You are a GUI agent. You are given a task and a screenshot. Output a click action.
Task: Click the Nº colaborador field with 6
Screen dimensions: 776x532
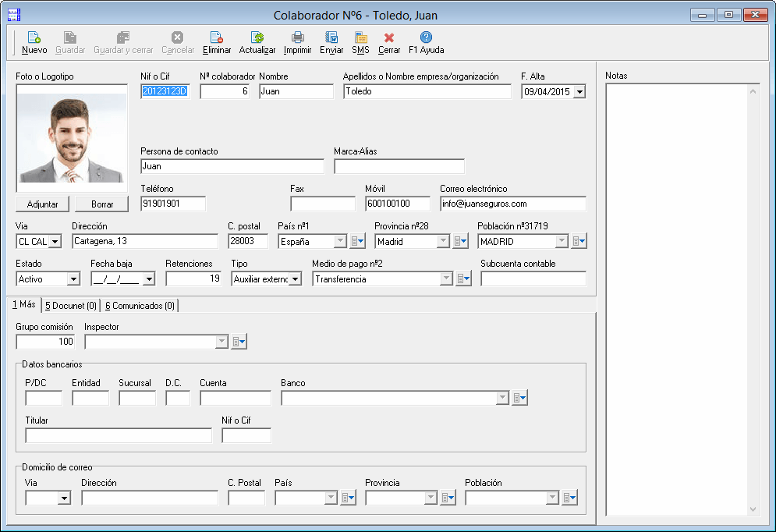225,91
